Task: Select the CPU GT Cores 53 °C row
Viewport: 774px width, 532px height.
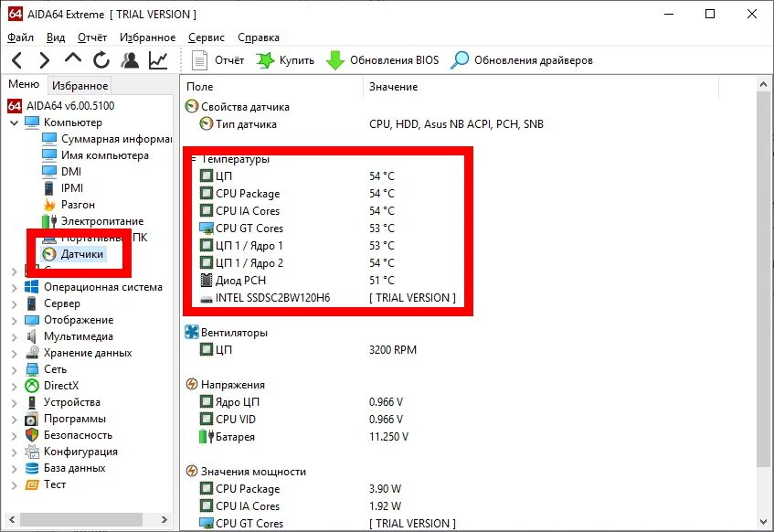Action: tap(297, 229)
